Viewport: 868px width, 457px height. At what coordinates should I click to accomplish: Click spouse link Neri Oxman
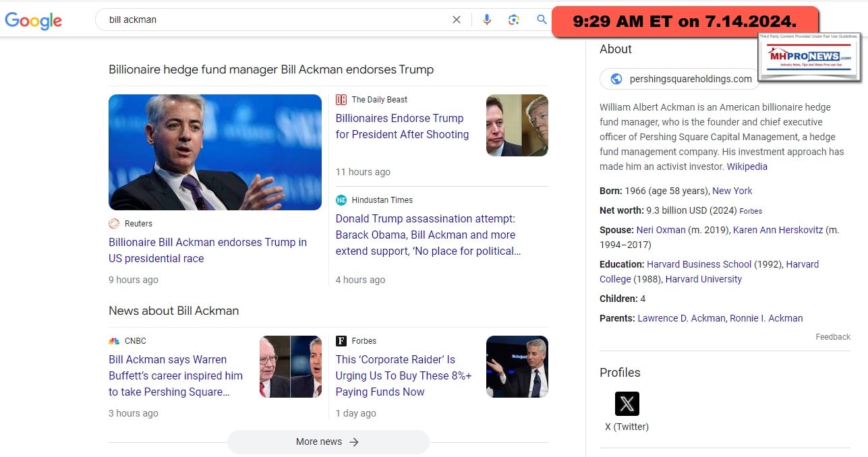pyautogui.click(x=660, y=230)
